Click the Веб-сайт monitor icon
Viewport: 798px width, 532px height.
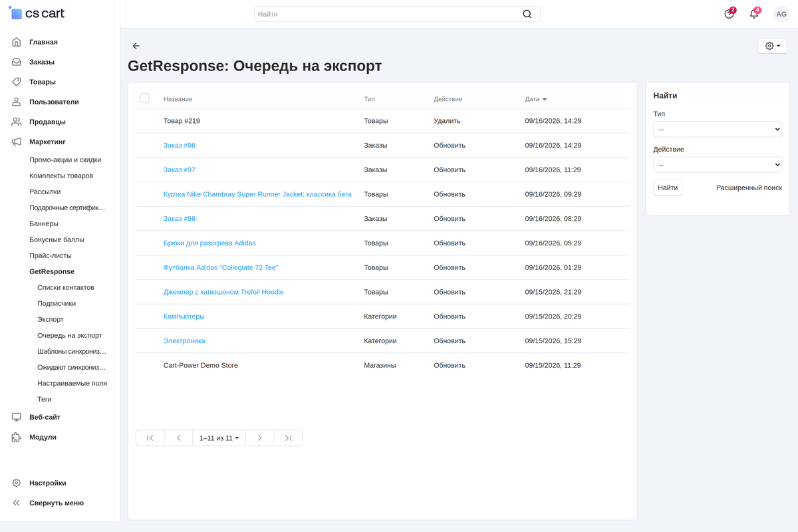pos(17,417)
